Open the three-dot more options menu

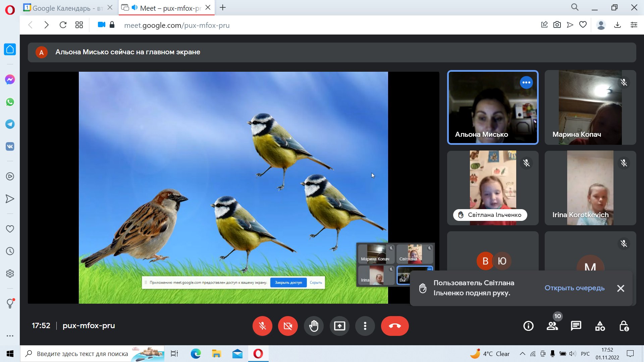365,326
